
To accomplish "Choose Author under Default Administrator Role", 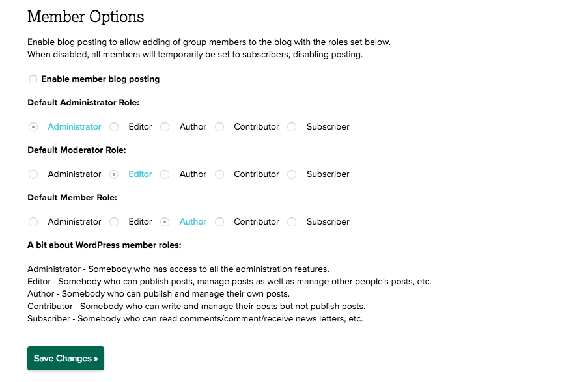I will coord(165,127).
